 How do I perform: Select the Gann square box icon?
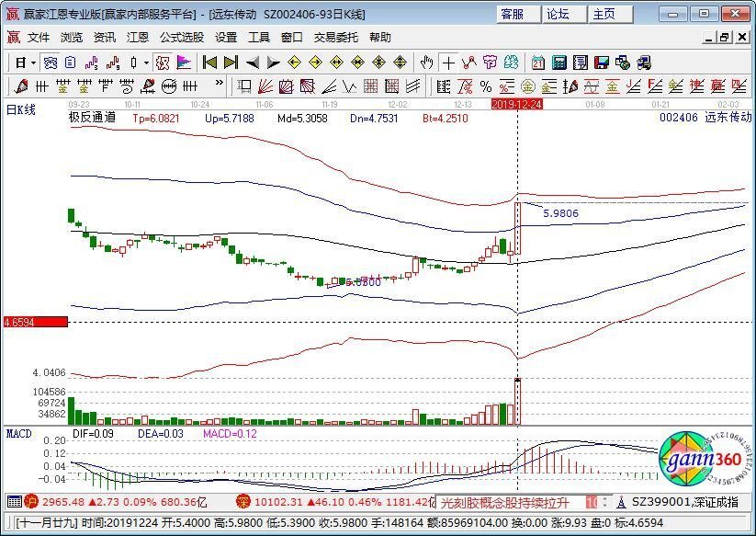tap(287, 86)
